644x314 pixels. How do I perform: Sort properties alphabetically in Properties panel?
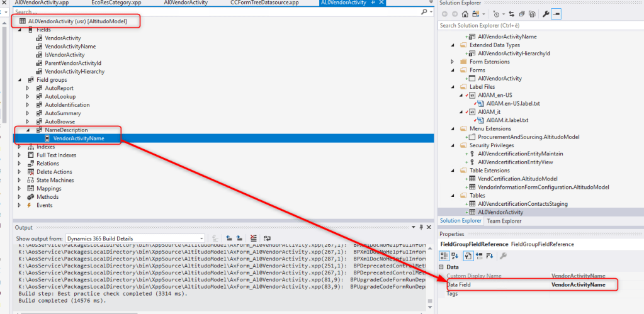(x=455, y=255)
